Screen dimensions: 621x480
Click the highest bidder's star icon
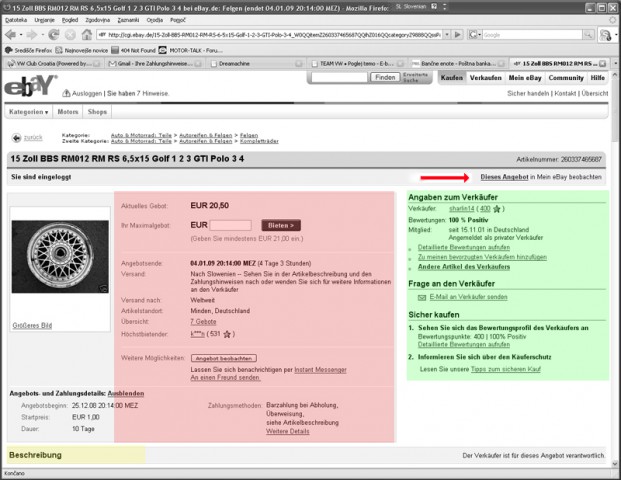(227, 334)
